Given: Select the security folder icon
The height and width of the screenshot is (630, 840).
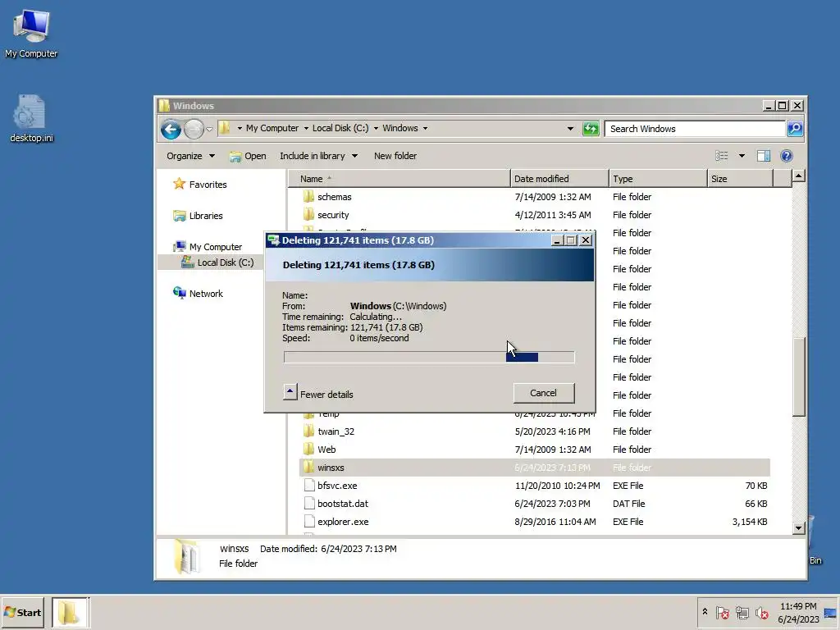Looking at the screenshot, I should click(x=308, y=215).
